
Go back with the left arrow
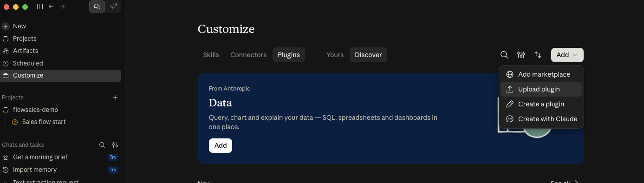[51, 7]
